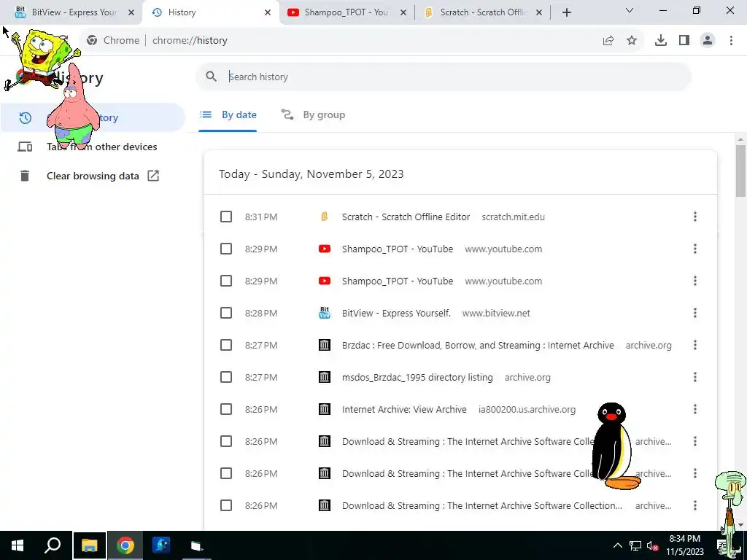The image size is (747, 560).
Task: Close the Shampoo_TPOT YouTube tab
Action: click(x=403, y=12)
